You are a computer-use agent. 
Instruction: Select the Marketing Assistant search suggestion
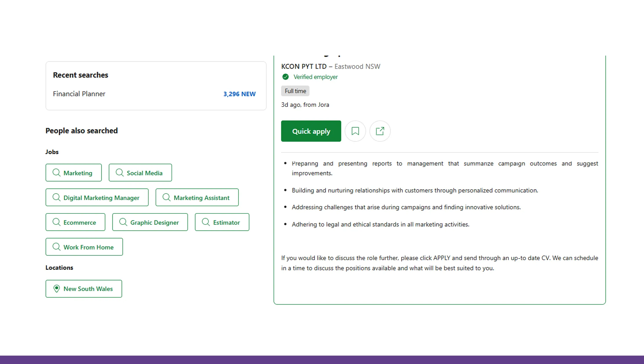tap(197, 197)
